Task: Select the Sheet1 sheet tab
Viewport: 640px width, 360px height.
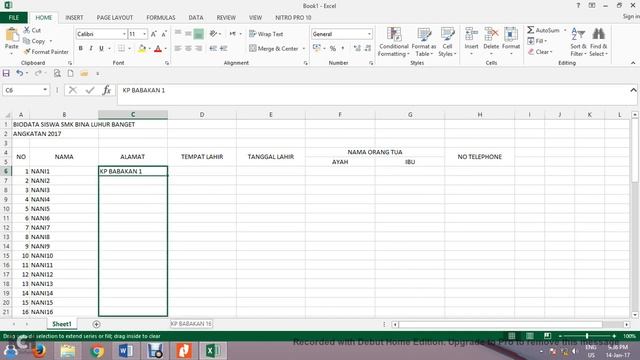Action: pyautogui.click(x=62, y=324)
